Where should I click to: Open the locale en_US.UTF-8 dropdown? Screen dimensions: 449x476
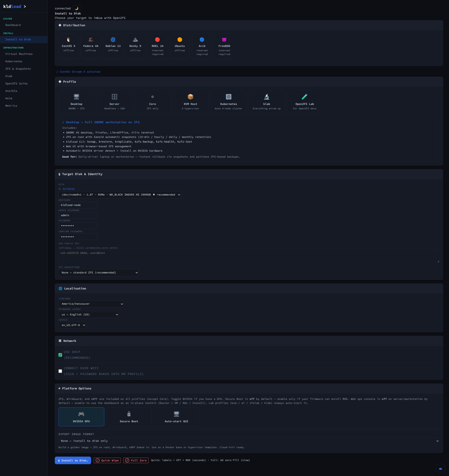coord(72,325)
